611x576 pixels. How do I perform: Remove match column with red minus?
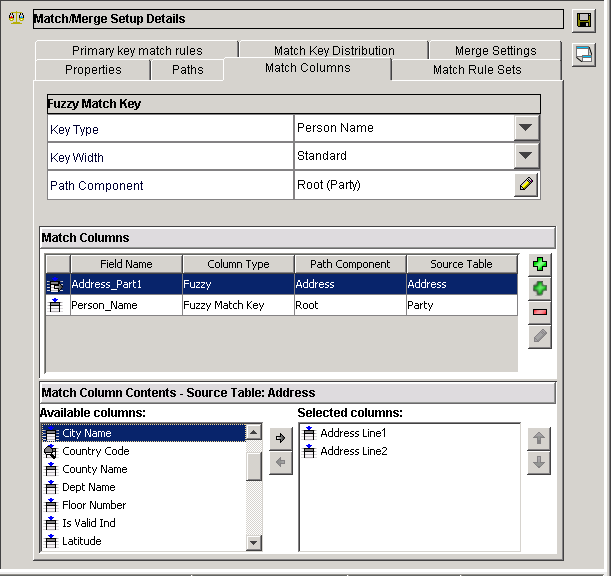(x=540, y=312)
